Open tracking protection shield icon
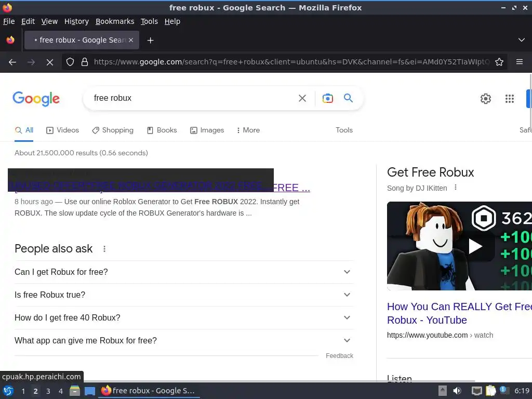The height and width of the screenshot is (399, 532). pyautogui.click(x=70, y=62)
